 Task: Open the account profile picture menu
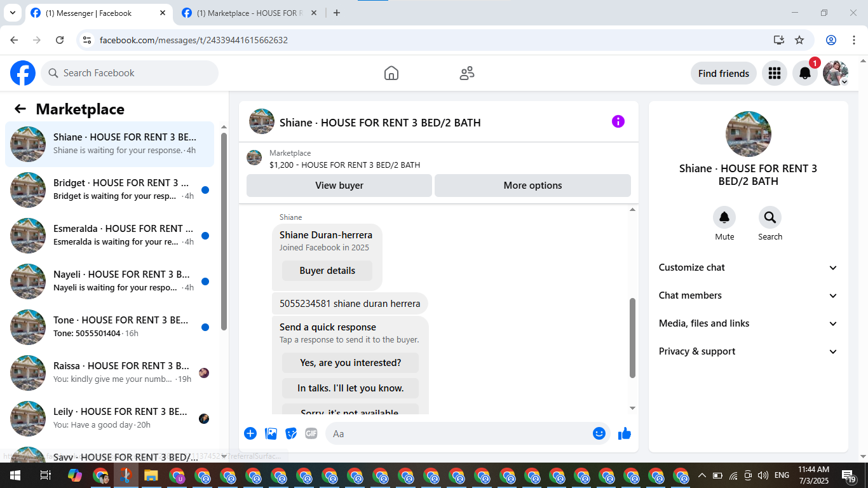tap(836, 73)
